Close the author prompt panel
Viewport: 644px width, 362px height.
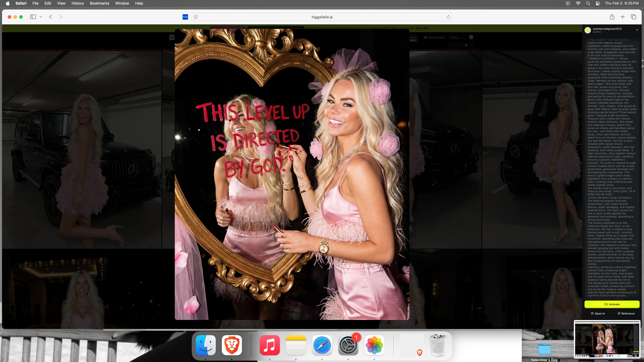point(637,30)
